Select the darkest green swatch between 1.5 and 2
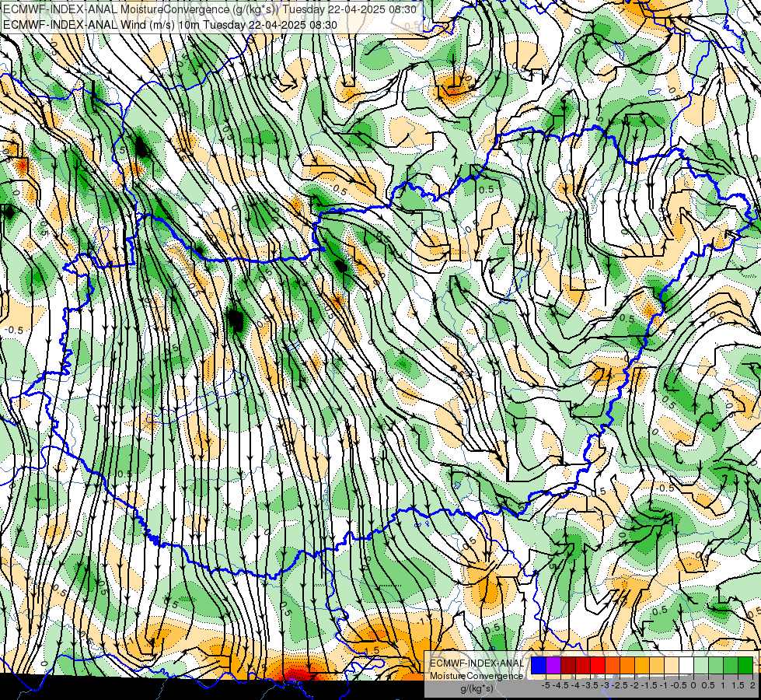The height and width of the screenshot is (700, 761). click(745, 665)
